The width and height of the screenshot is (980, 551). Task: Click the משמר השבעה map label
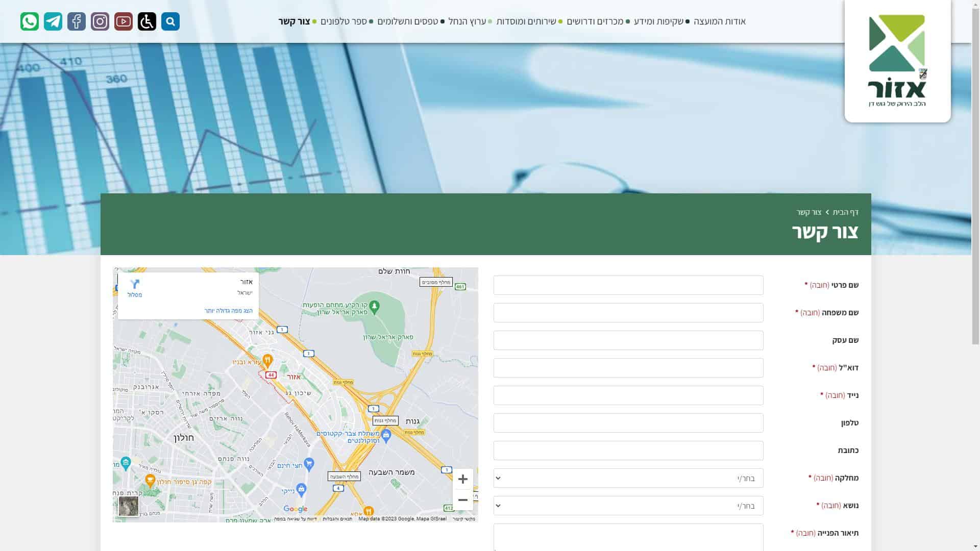tap(391, 472)
